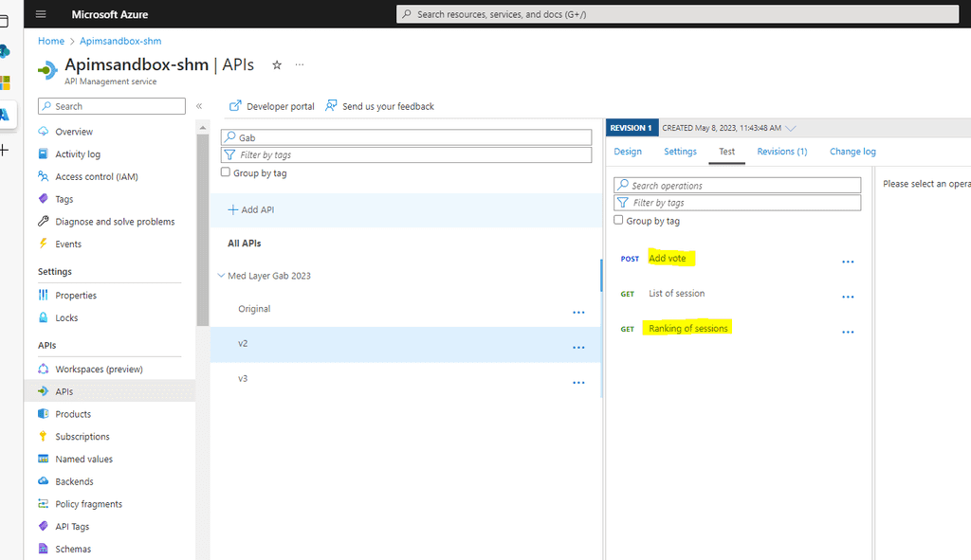Open ellipsis menu for Add vote operation

click(848, 262)
